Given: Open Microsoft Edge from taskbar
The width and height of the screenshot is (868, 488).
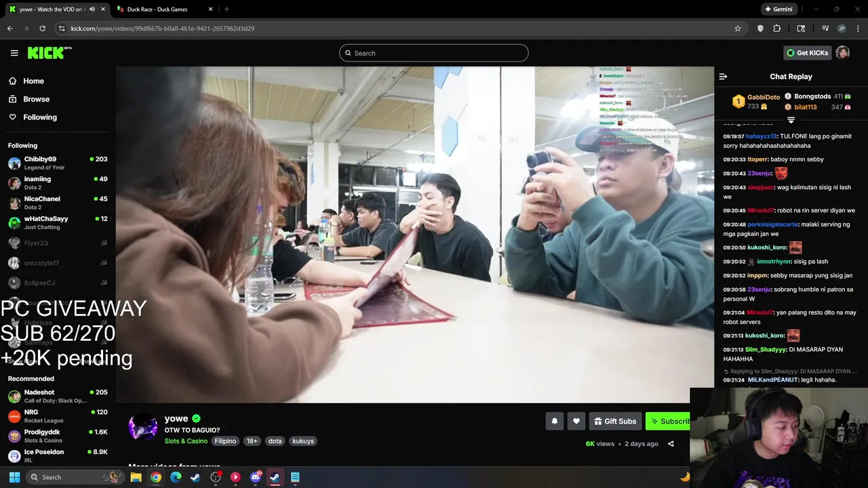Looking at the screenshot, I should [x=176, y=477].
